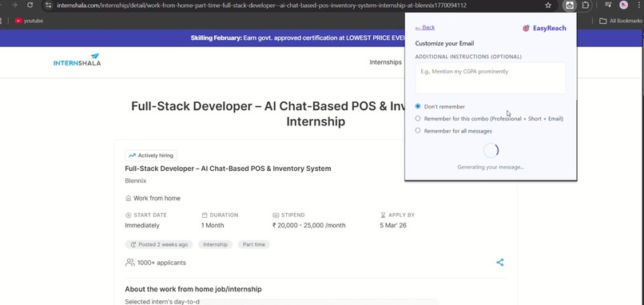644x305 pixels.
Task: Open the youtube bookmark
Action: point(29,21)
